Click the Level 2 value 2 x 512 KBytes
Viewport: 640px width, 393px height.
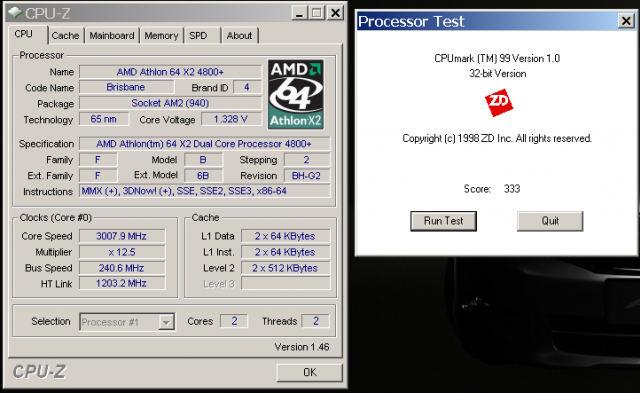(x=285, y=268)
